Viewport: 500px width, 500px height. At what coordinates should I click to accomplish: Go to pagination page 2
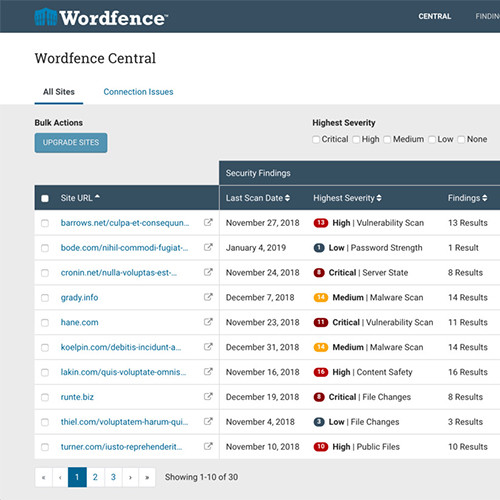[95, 477]
